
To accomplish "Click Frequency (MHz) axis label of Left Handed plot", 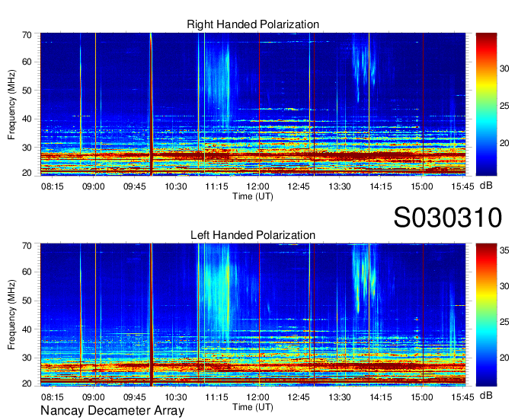I will (11, 315).
